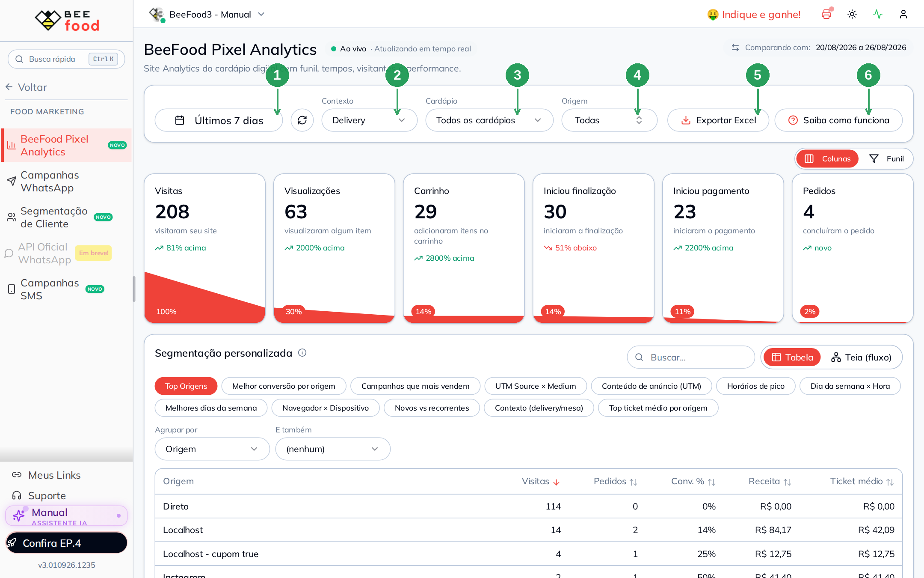Open Segmentação de Cliente menu item

coord(67,217)
